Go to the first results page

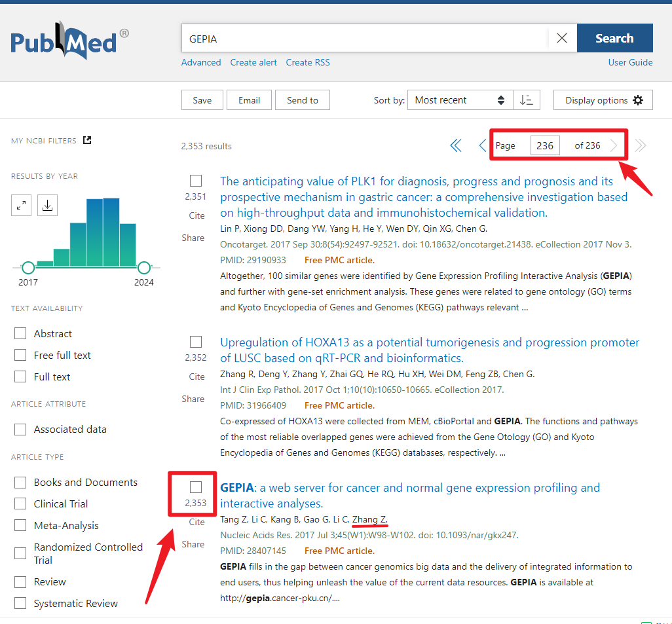(456, 146)
